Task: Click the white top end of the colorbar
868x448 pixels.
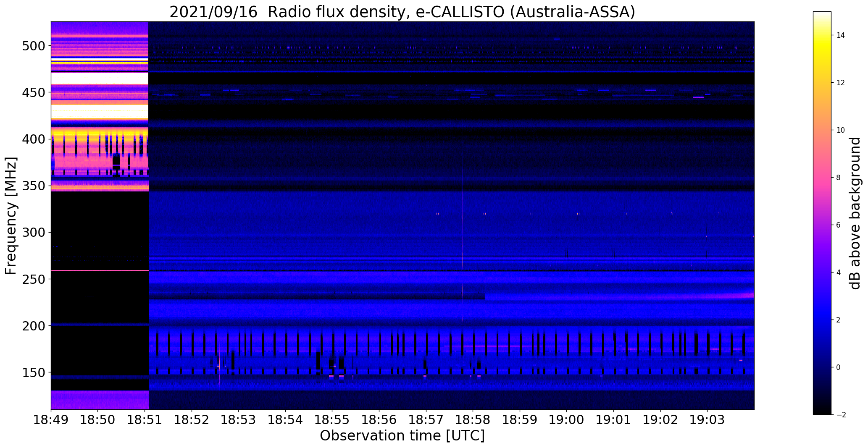Action: tap(822, 14)
